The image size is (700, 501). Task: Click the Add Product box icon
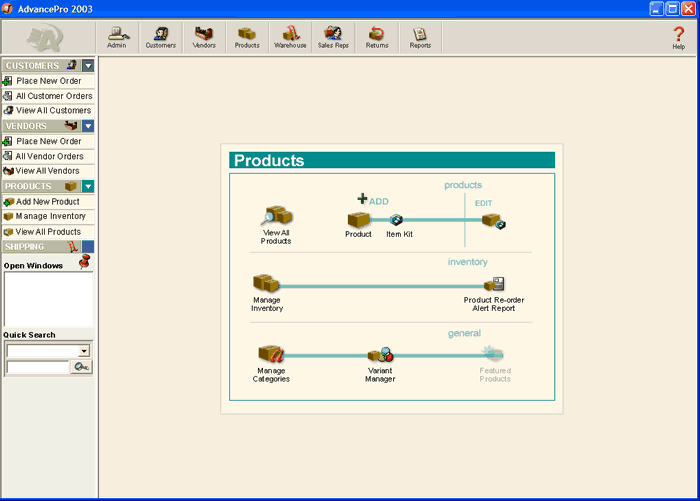358,219
